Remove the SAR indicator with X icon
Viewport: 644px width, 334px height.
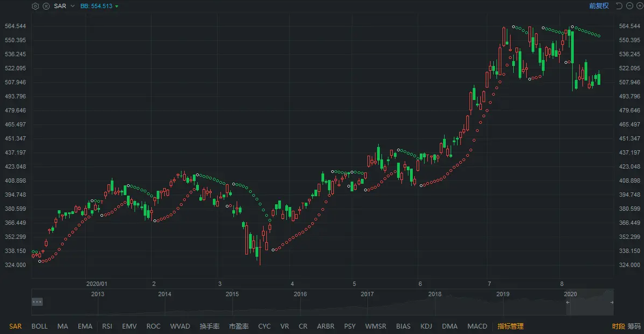46,6
